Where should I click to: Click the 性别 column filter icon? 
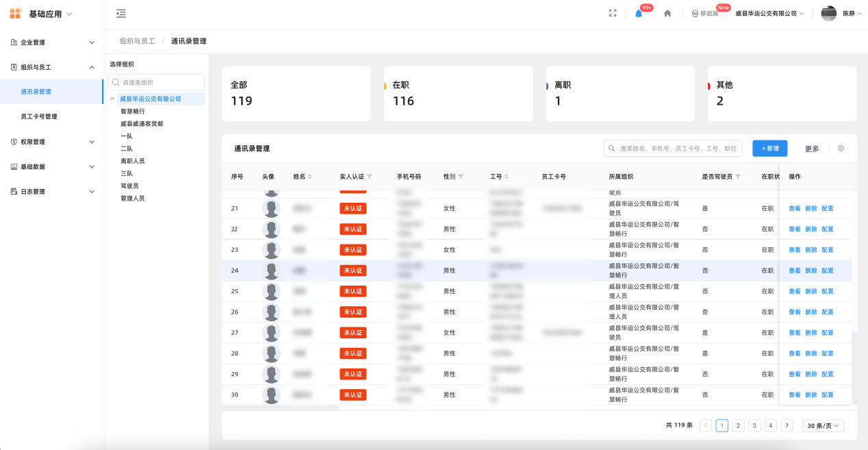(461, 177)
